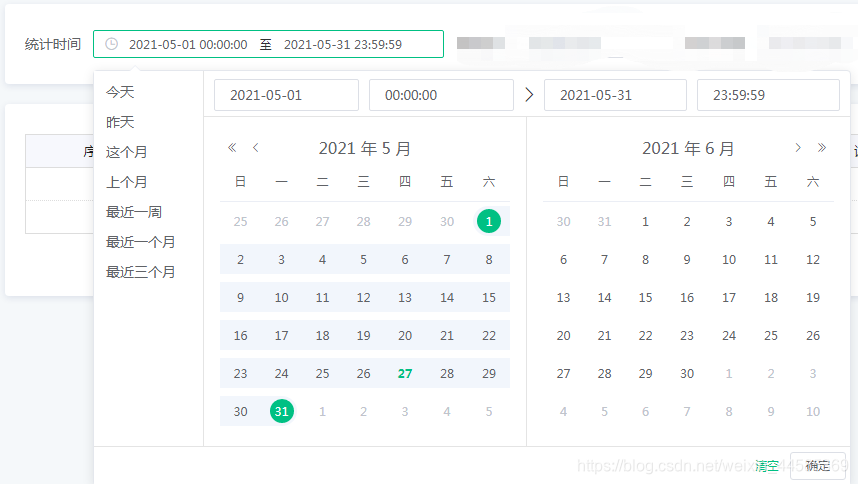
Task: Select June 30 in the June panel
Action: coord(687,374)
